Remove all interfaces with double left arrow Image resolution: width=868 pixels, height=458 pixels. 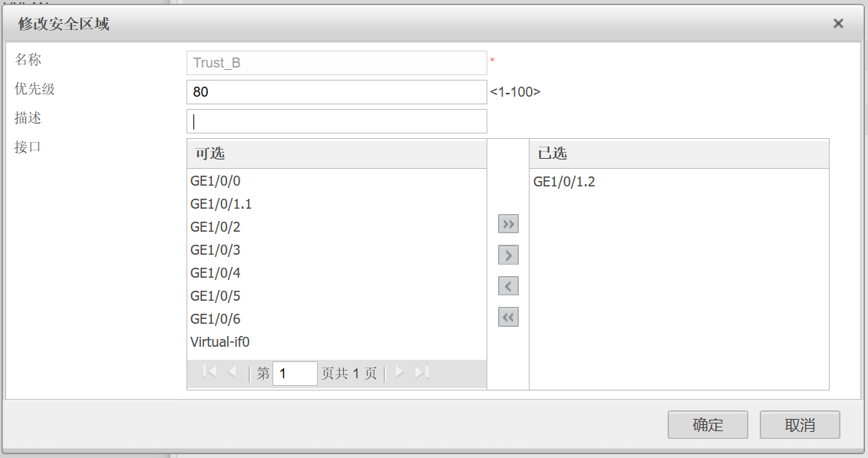pos(508,317)
